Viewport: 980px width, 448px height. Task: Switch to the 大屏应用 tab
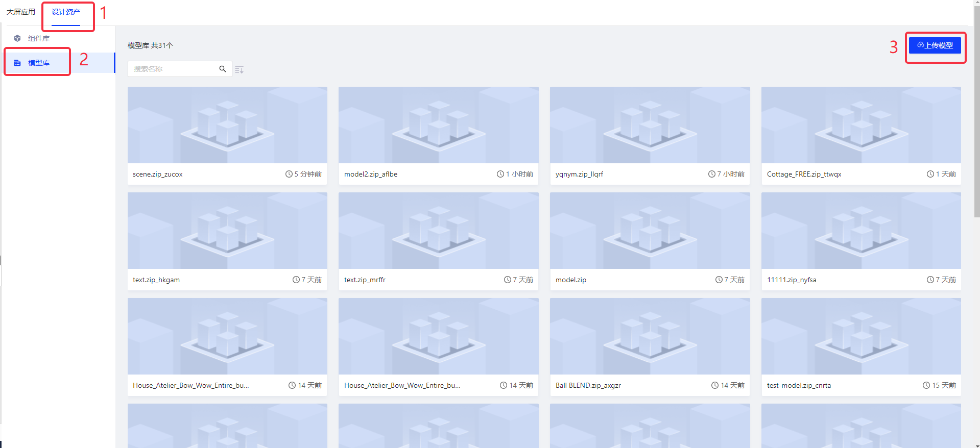21,12
